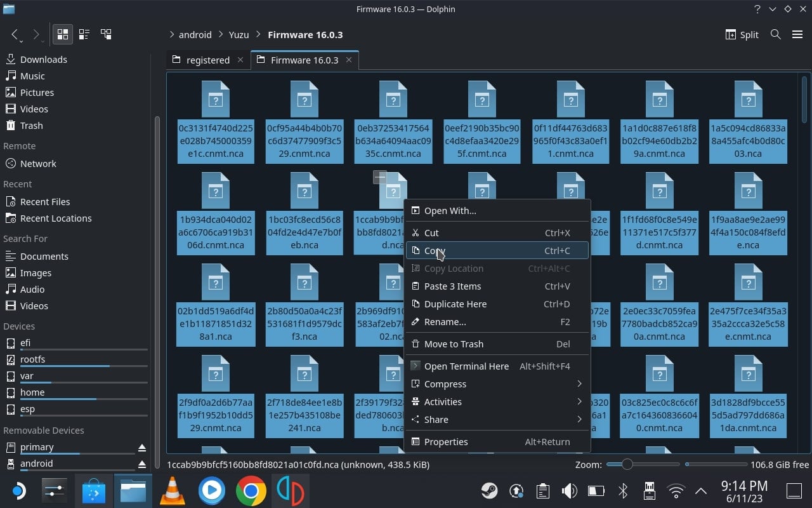This screenshot has height=508, width=812.
Task: Expand the Share submenu
Action: point(497,419)
